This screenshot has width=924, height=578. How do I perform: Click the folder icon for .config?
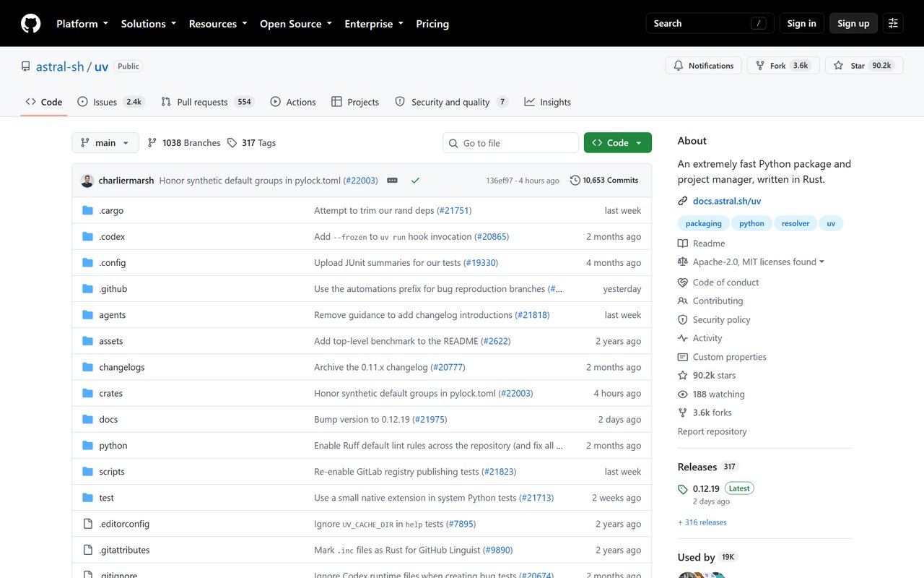point(88,262)
